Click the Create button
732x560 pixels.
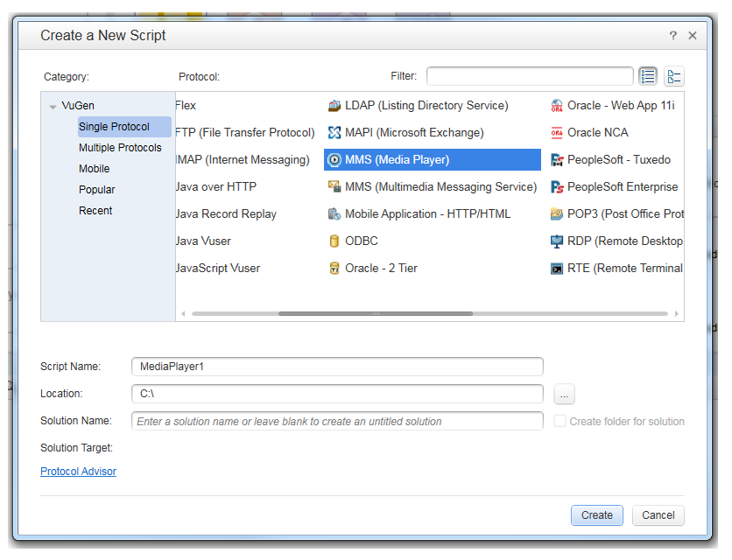click(597, 515)
